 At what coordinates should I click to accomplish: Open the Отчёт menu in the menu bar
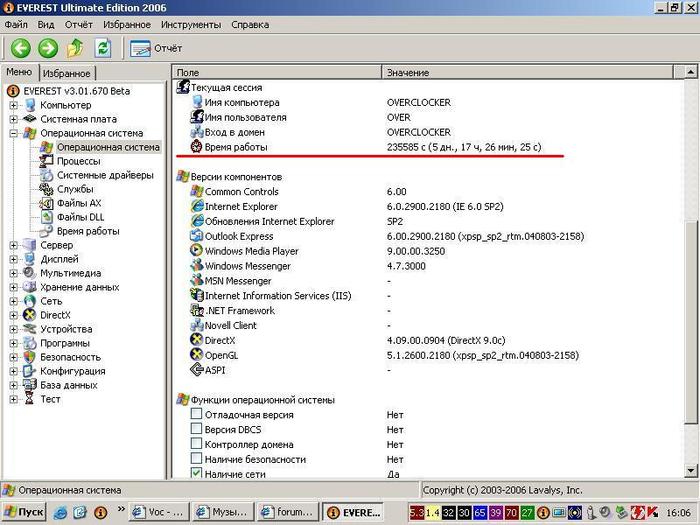tap(79, 25)
